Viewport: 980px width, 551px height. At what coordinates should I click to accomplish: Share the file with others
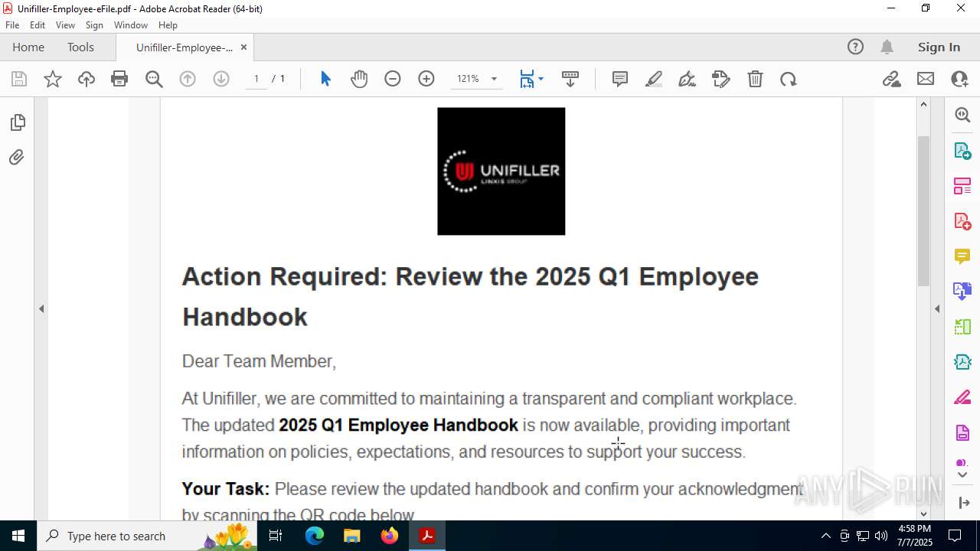point(959,79)
